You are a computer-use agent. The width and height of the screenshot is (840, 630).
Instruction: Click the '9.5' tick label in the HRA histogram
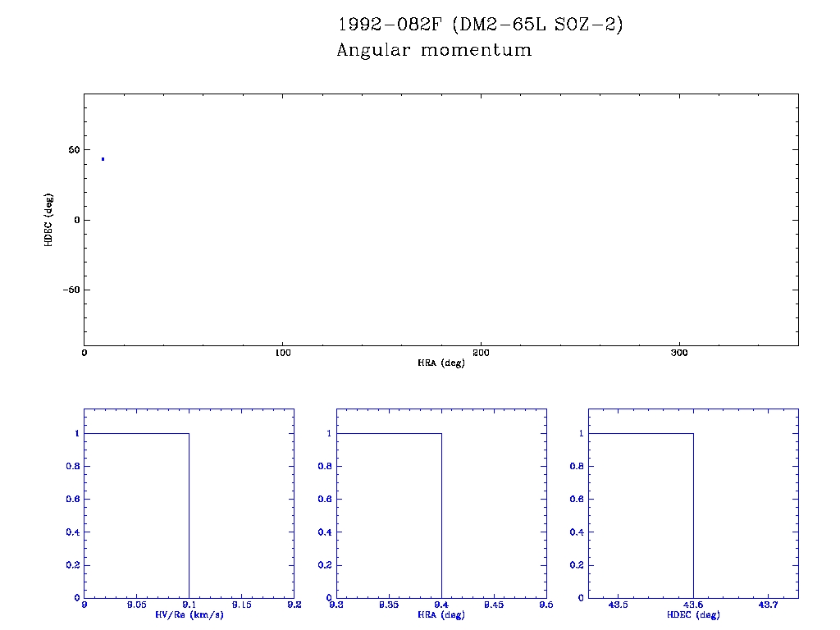click(546, 605)
